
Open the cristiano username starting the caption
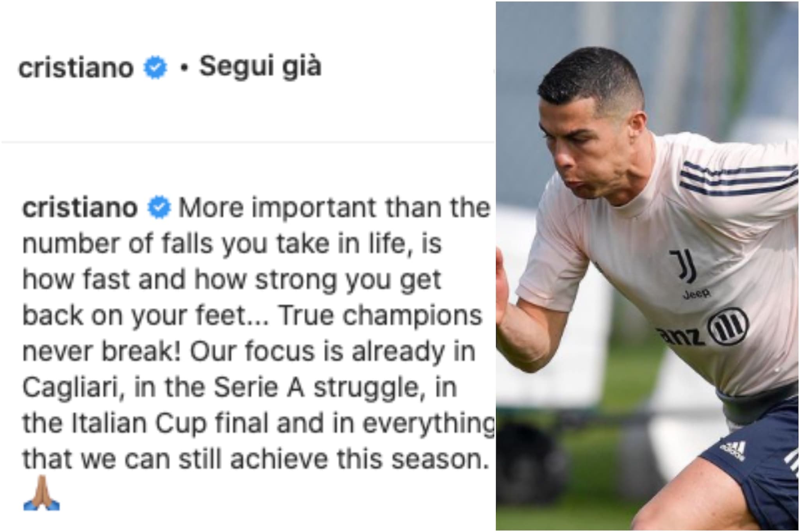click(80, 208)
